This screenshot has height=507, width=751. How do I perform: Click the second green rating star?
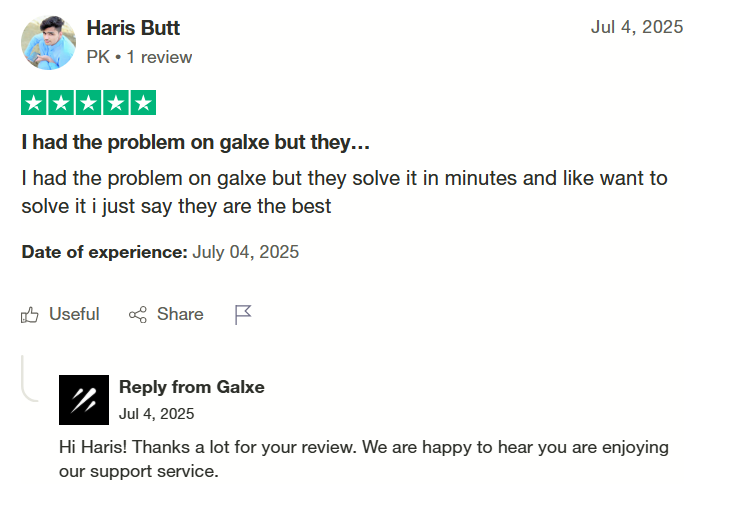[61, 102]
